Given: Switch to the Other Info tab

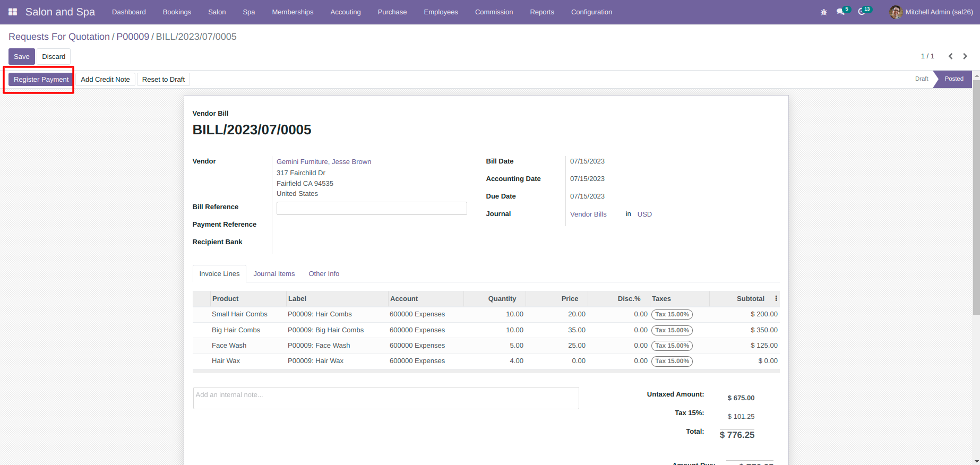Looking at the screenshot, I should (x=324, y=274).
